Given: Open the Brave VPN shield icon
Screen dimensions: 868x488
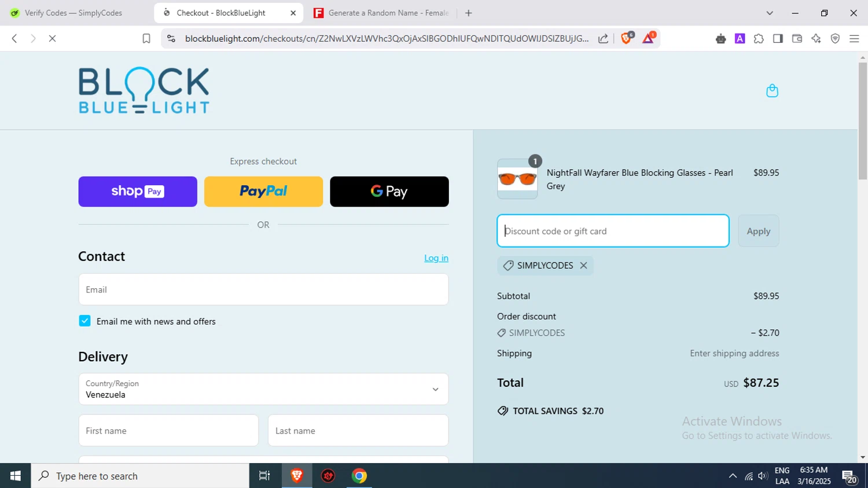Looking at the screenshot, I should click(835, 38).
